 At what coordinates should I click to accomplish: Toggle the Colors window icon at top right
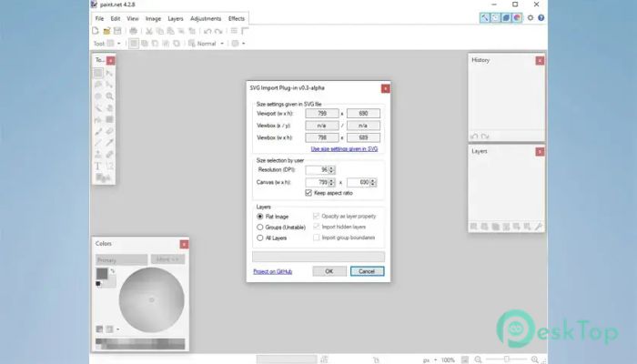pyautogui.click(x=517, y=18)
